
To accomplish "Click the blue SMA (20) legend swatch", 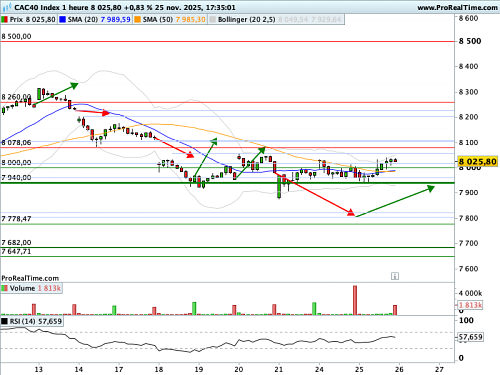I will (x=62, y=20).
